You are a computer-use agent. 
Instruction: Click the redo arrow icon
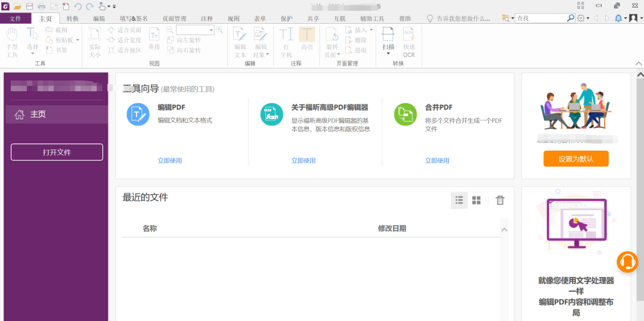(x=89, y=6)
